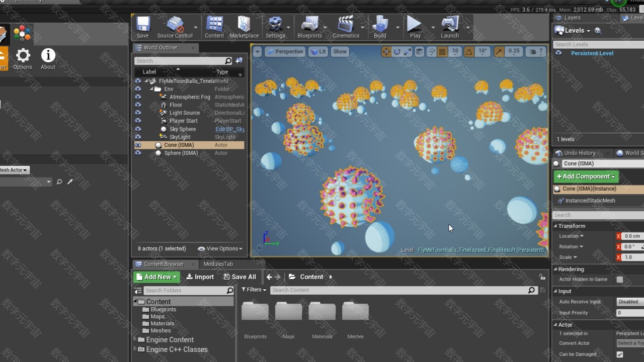Collapse the Env folder in outliner
This screenshot has width=644, height=362.
click(151, 89)
